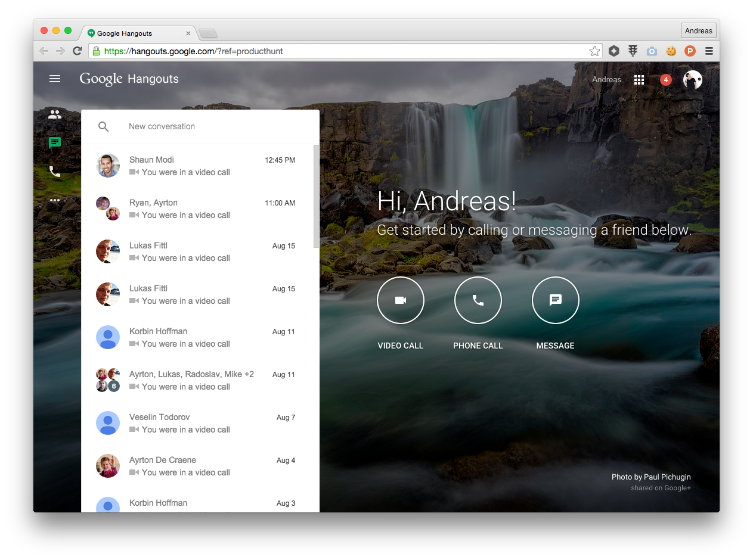Open the Phone calls sidebar icon
This screenshot has width=753, height=560.
55,172
